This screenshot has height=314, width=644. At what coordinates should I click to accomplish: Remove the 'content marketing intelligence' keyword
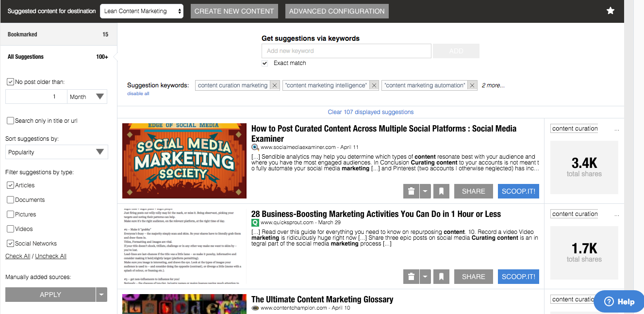coord(374,85)
